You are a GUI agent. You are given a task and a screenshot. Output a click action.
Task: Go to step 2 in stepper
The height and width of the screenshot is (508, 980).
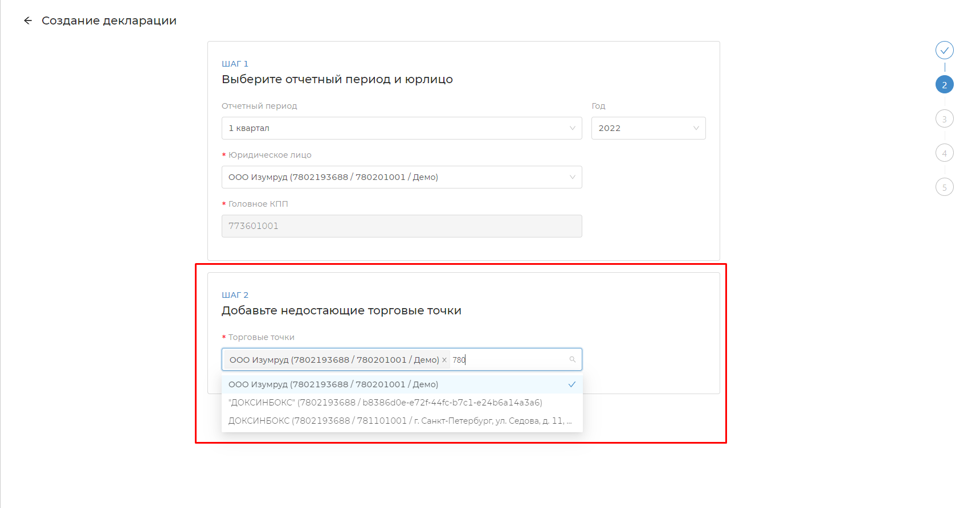944,85
